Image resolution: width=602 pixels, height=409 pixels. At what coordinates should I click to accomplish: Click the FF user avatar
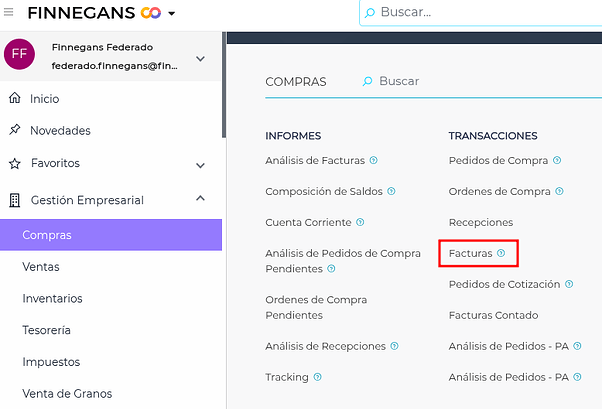click(19, 54)
